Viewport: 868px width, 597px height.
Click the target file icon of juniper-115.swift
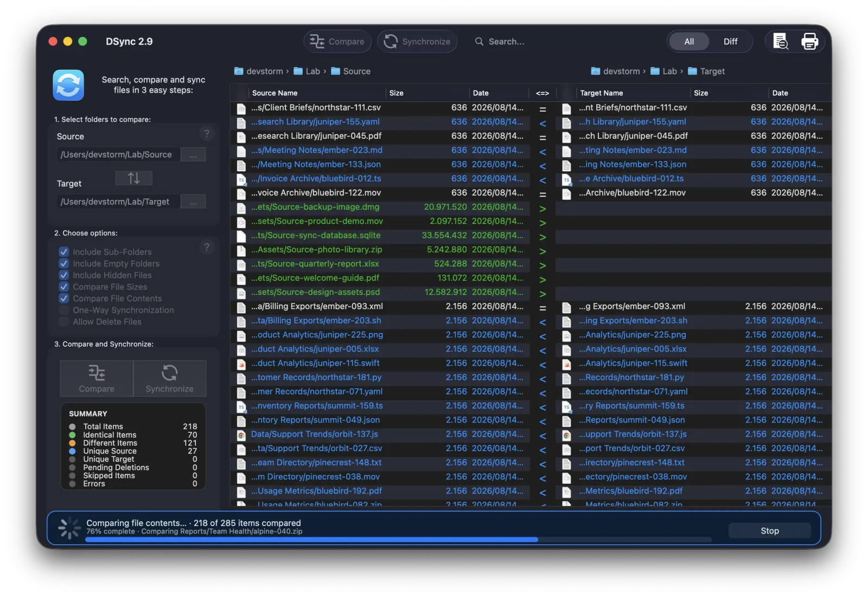[x=566, y=364]
